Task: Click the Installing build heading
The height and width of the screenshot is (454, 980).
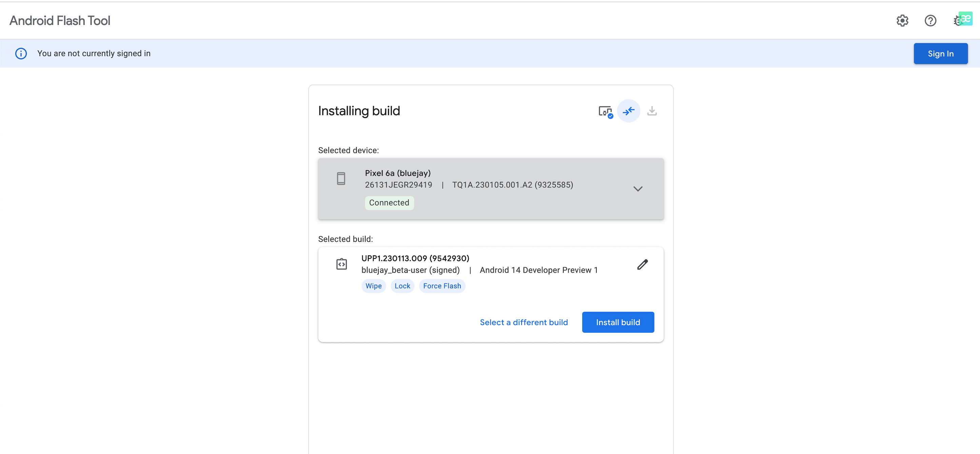Action: point(359,111)
